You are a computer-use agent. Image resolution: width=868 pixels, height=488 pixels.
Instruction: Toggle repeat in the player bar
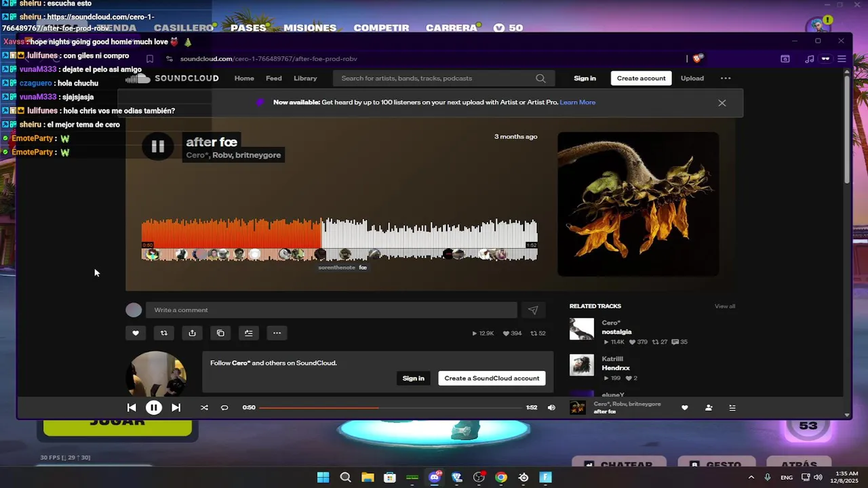point(224,407)
